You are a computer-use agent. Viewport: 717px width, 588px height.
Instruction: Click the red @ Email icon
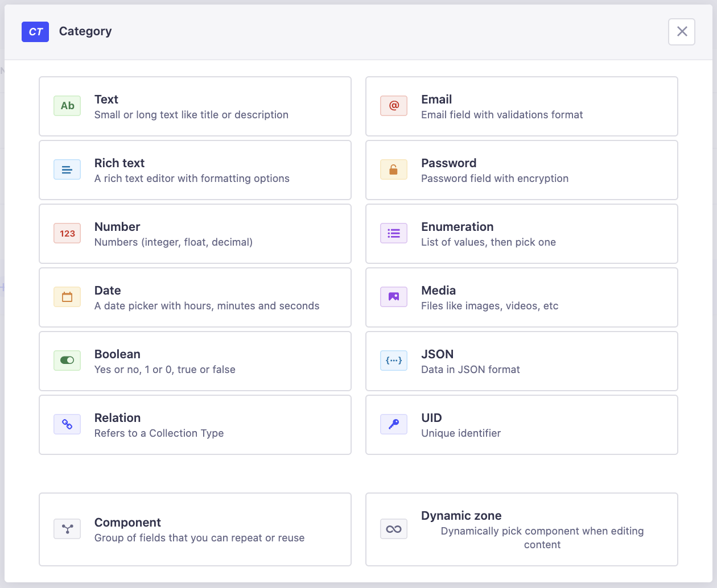point(394,106)
